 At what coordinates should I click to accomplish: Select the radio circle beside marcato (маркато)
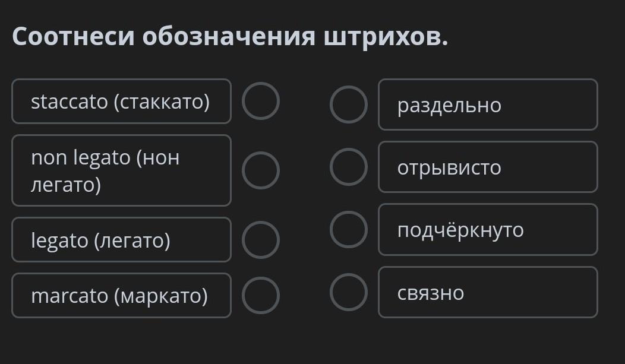click(x=260, y=295)
